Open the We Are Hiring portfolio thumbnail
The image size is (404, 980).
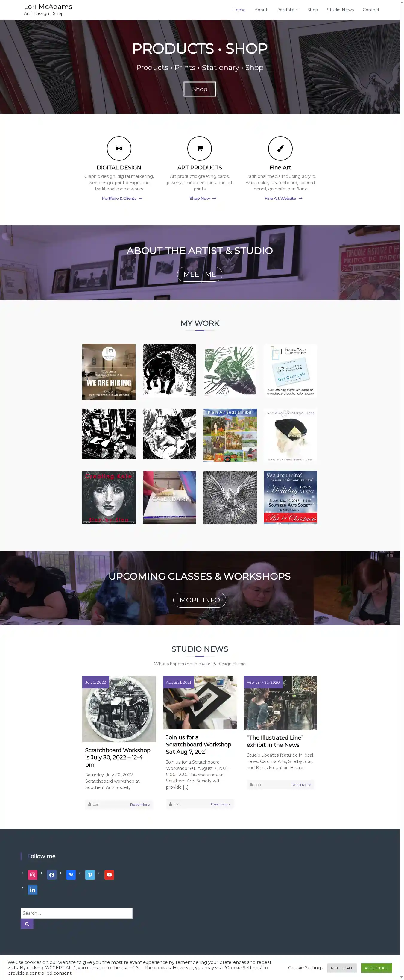[109, 372]
